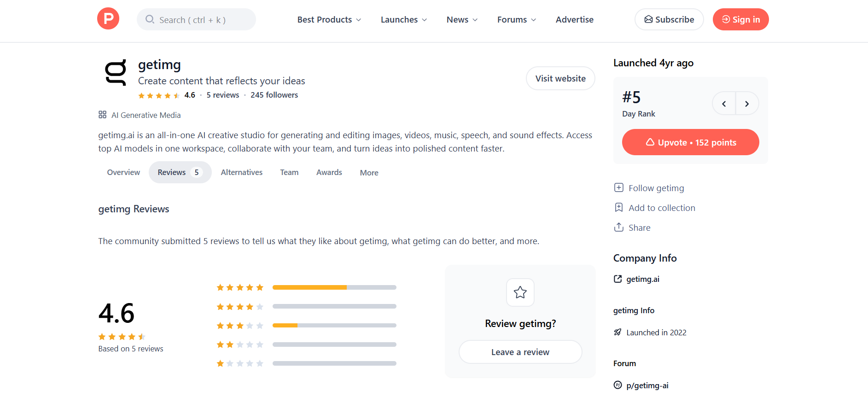Click the Product Hunt logo
868x397 pixels.
108,19
